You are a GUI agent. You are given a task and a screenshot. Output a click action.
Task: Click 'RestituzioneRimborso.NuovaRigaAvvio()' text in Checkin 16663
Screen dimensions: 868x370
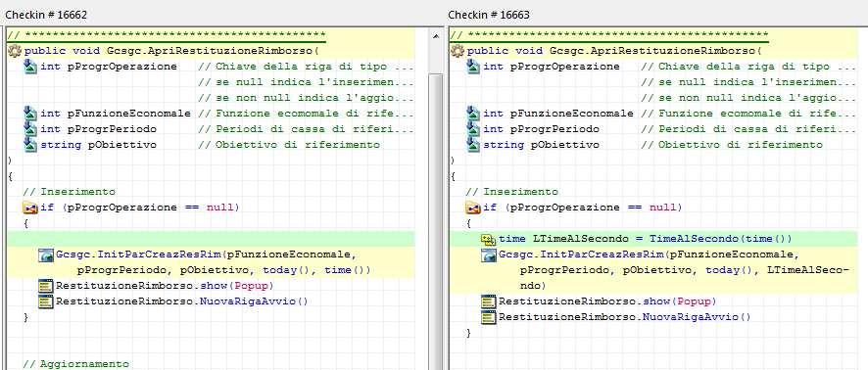pos(625,317)
